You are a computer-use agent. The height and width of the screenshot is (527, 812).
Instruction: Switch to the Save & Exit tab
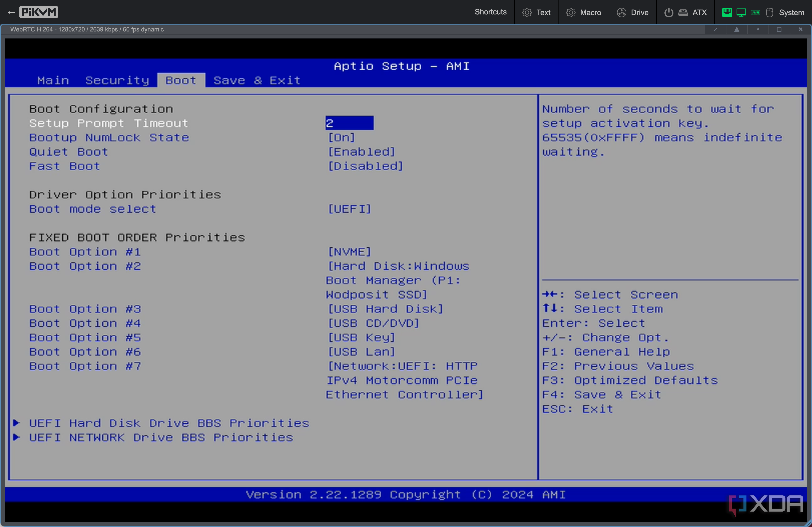coord(257,80)
